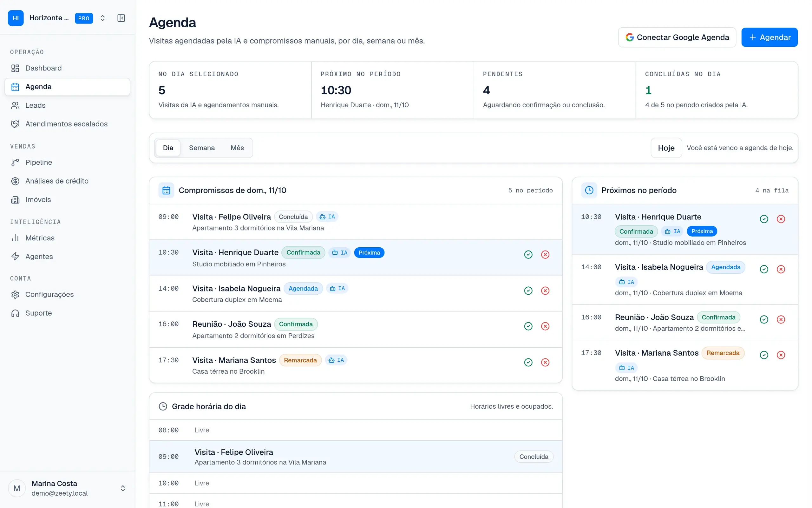Cancel Mariana Santos visit in Compromissos list

click(x=545, y=362)
